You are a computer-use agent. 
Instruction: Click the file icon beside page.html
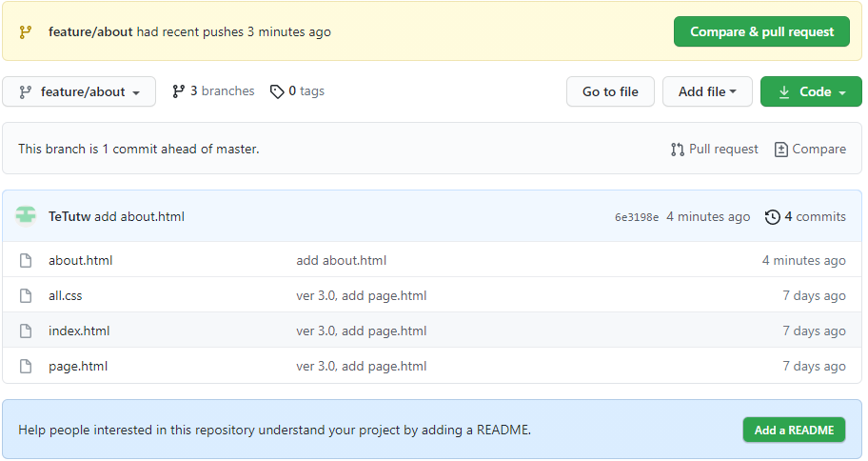(27, 366)
